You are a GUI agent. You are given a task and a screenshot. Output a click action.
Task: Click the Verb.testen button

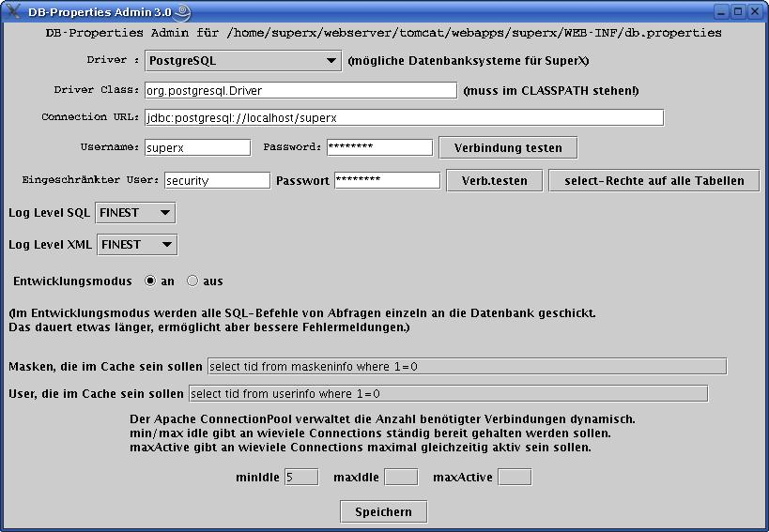[494, 181]
